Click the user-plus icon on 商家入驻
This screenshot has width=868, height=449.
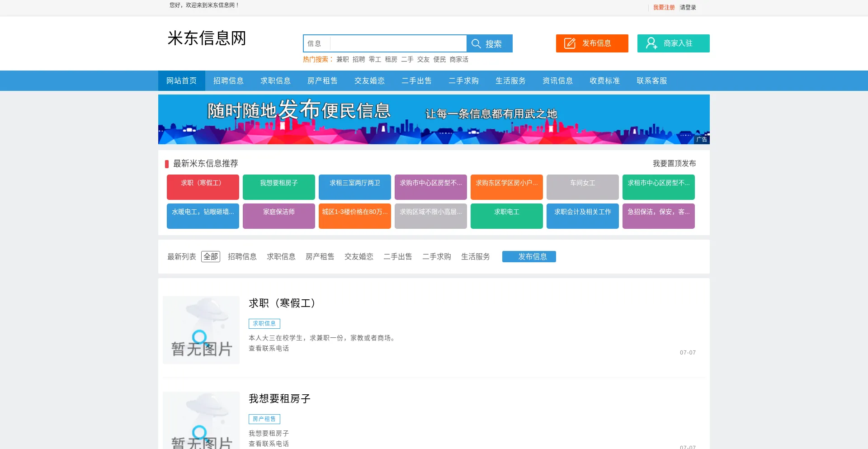coord(651,43)
